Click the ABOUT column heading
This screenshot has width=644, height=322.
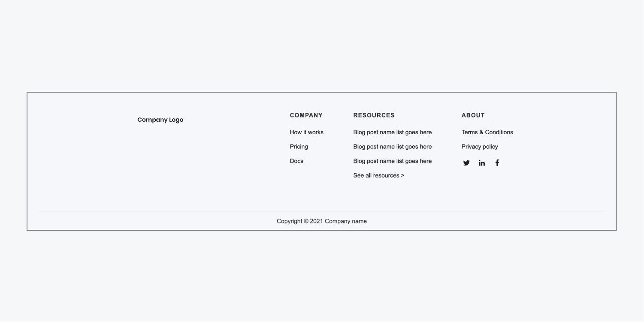click(473, 115)
